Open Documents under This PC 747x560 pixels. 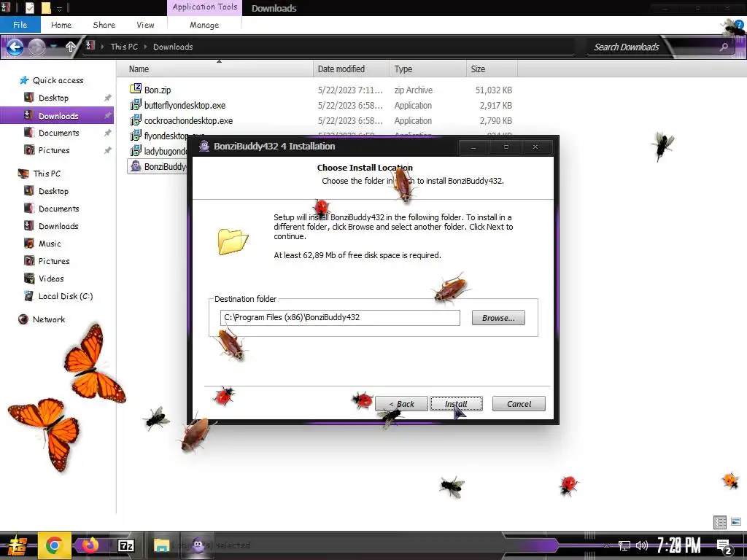[58, 209]
